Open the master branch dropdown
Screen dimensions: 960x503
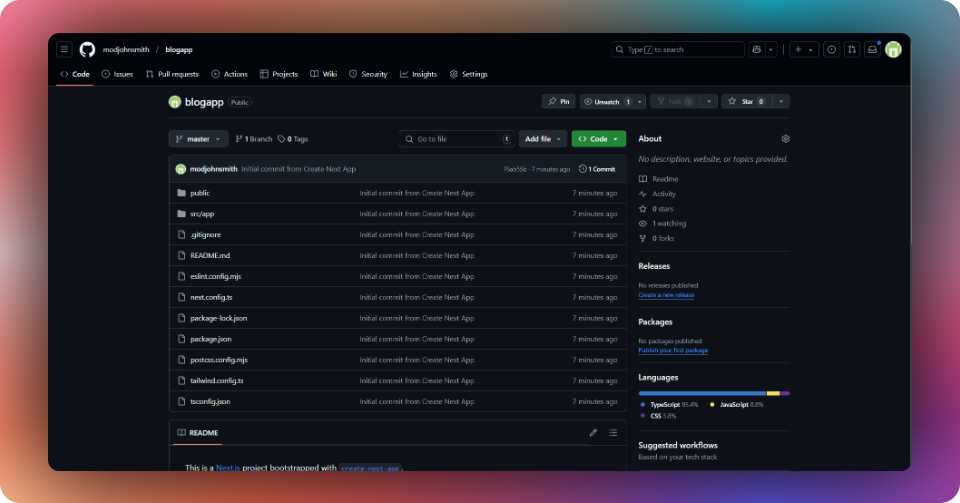point(198,139)
